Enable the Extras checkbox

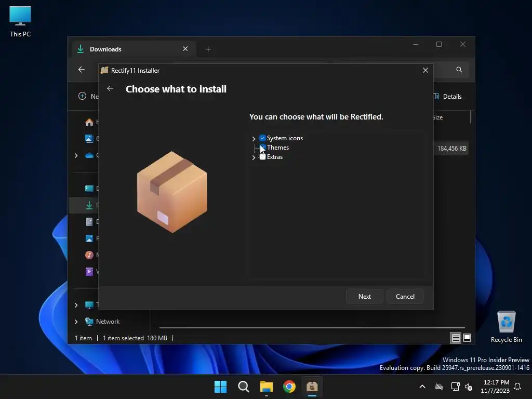[262, 157]
